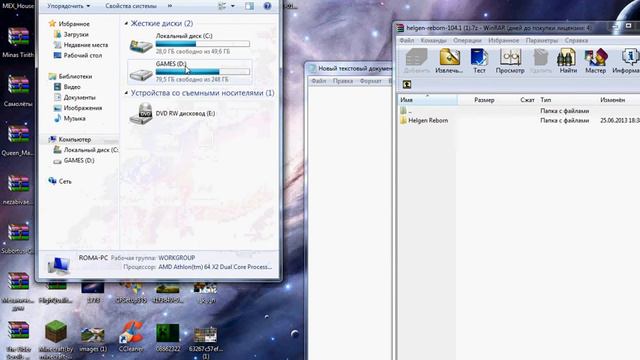Viewport: 640px width, 360px height.
Task: Open the Мастер (Wizard) tool in WinRAR
Action: pos(596,60)
